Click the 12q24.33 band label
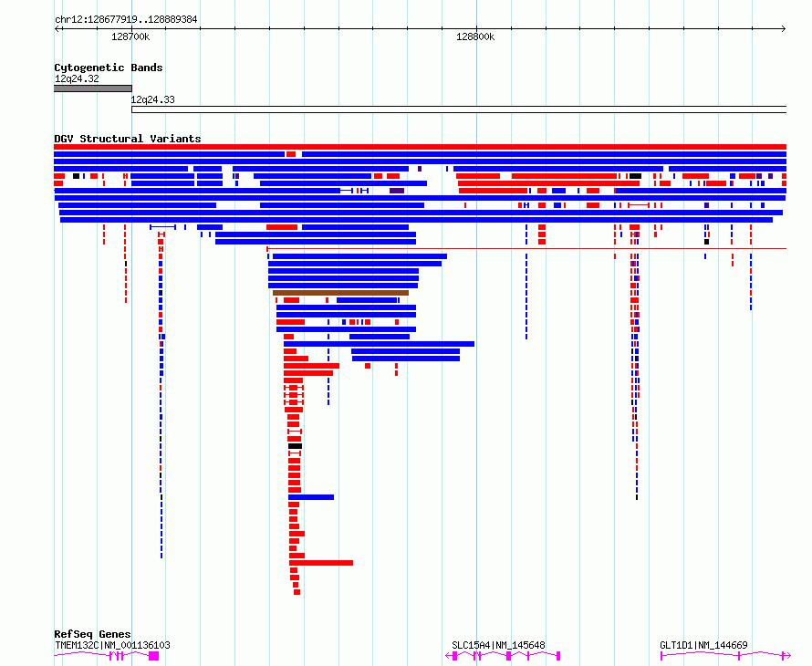 click(x=152, y=99)
